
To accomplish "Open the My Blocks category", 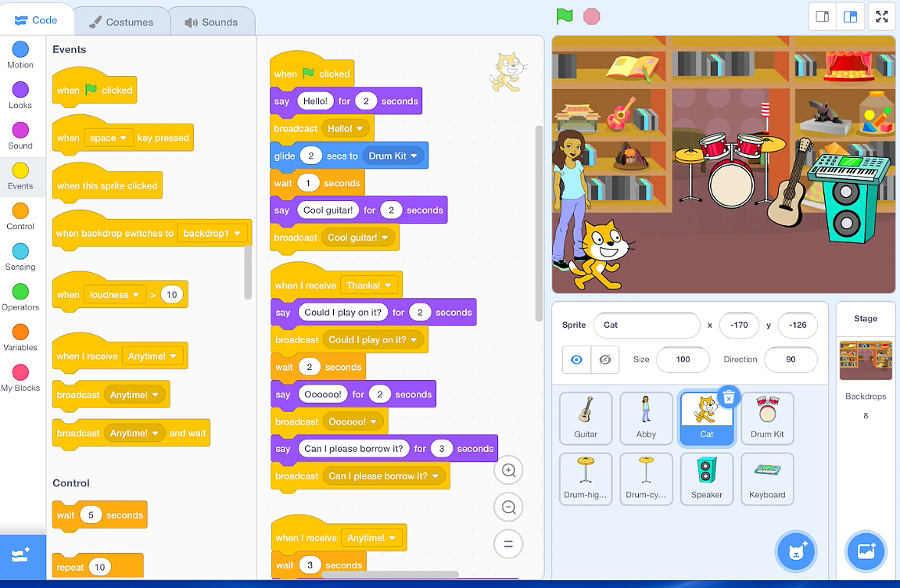I will pos(20,378).
